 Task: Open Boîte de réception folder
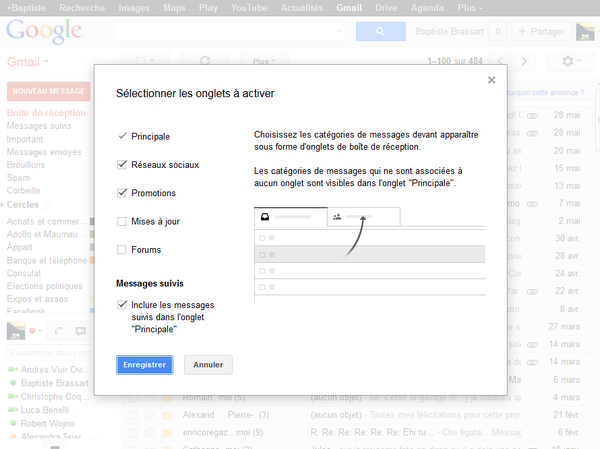click(46, 113)
